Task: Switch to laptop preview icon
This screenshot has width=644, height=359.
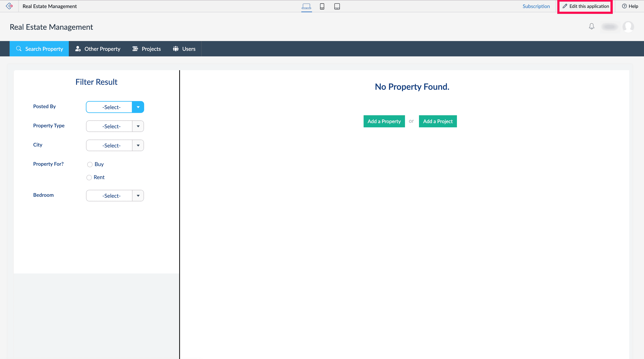Action: tap(306, 6)
